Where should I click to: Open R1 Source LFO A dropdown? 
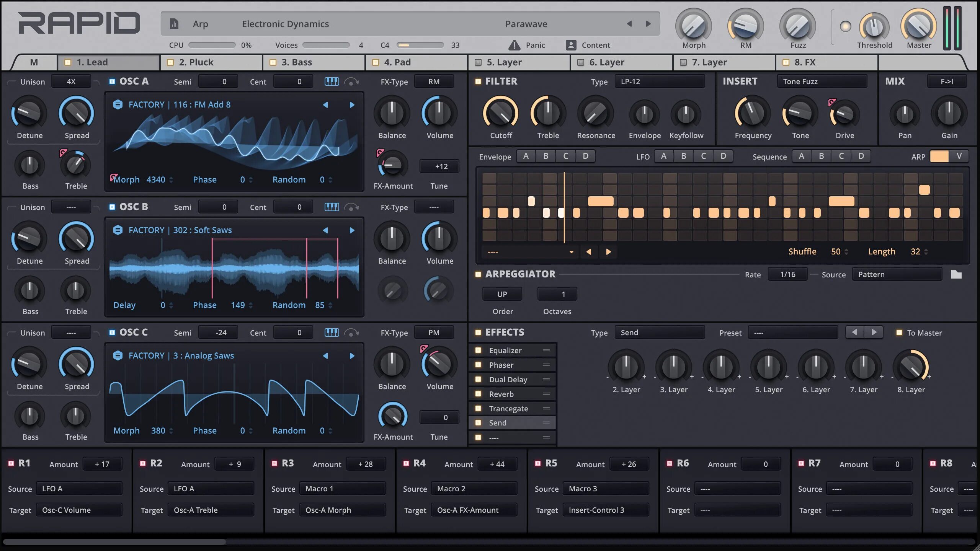tap(79, 489)
